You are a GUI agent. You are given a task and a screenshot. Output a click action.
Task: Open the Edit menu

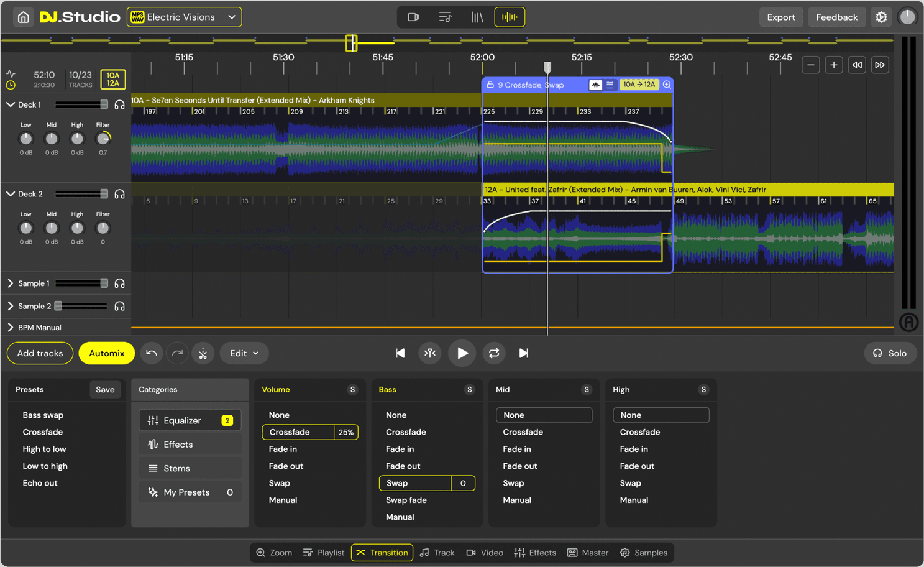(244, 353)
